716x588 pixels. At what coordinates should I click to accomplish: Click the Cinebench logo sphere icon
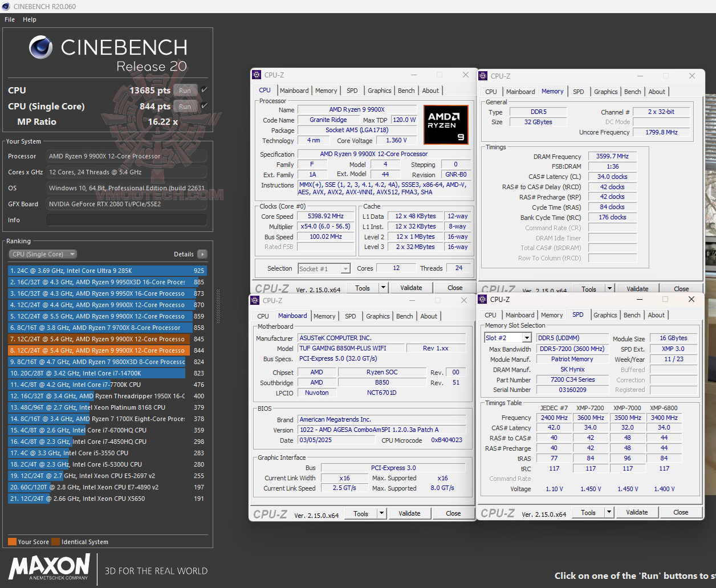tap(42, 48)
